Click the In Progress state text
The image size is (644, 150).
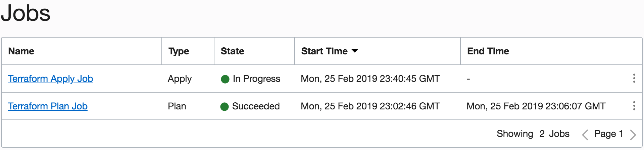pyautogui.click(x=256, y=79)
